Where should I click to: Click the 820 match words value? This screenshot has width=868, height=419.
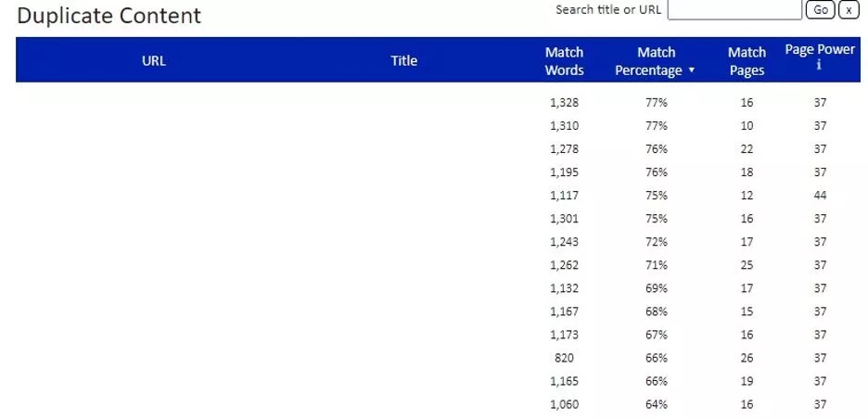(x=564, y=358)
